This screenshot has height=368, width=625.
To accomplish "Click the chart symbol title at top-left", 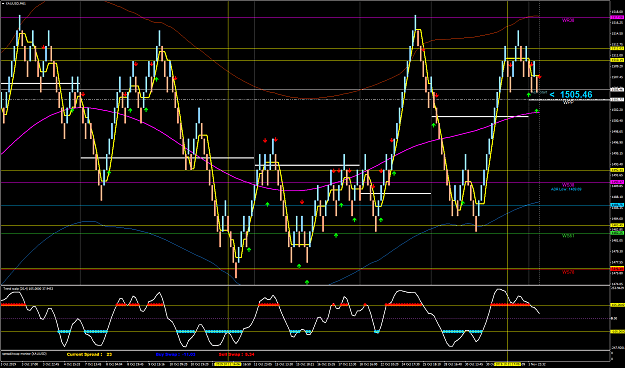I will tap(16, 3).
